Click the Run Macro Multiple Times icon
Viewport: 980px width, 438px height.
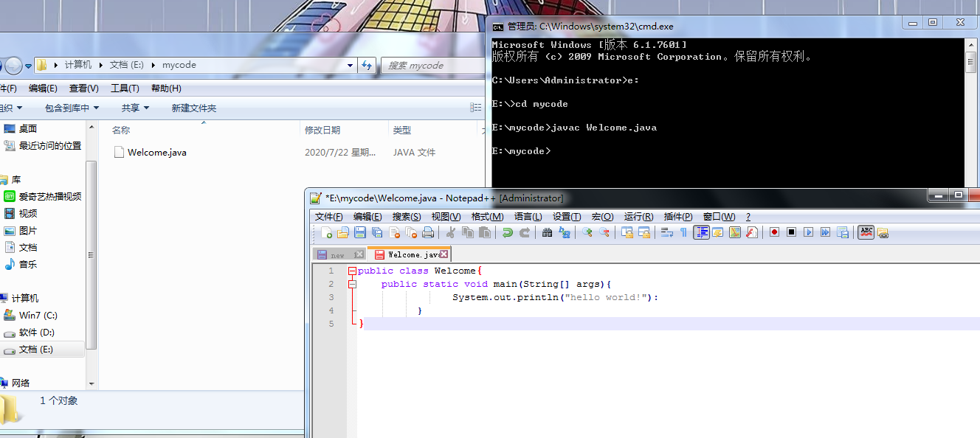826,232
